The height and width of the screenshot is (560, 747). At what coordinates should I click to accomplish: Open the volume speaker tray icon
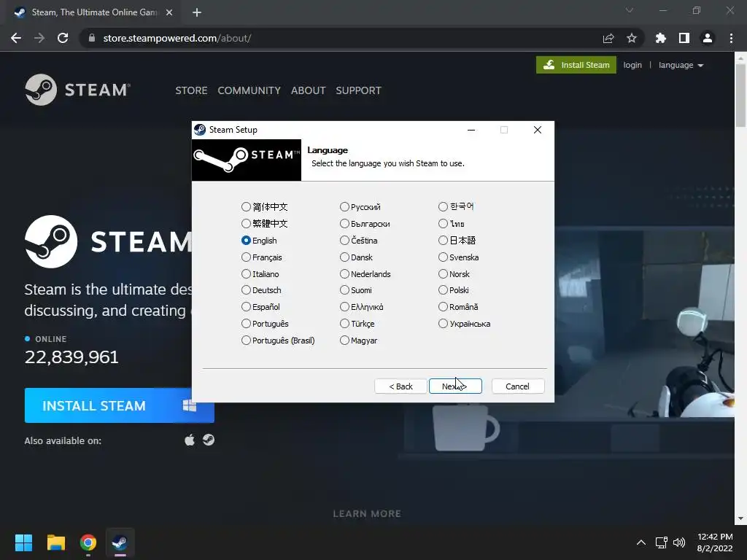coord(679,542)
